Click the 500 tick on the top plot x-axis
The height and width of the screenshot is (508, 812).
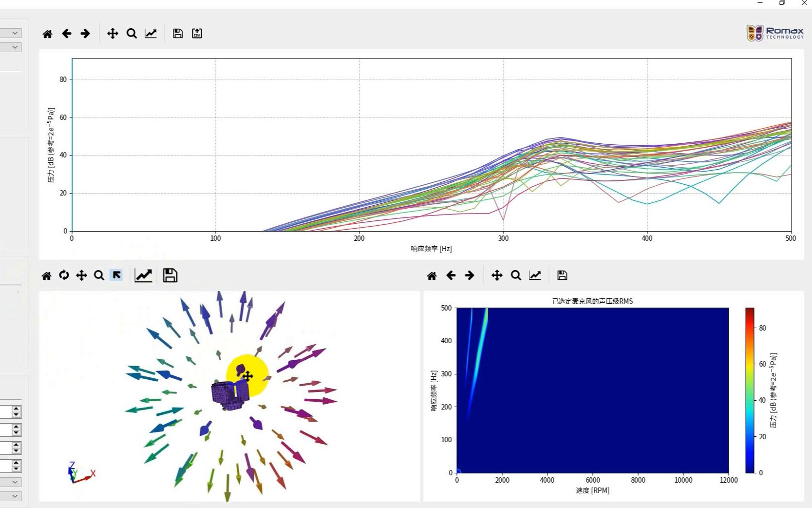[x=791, y=238]
